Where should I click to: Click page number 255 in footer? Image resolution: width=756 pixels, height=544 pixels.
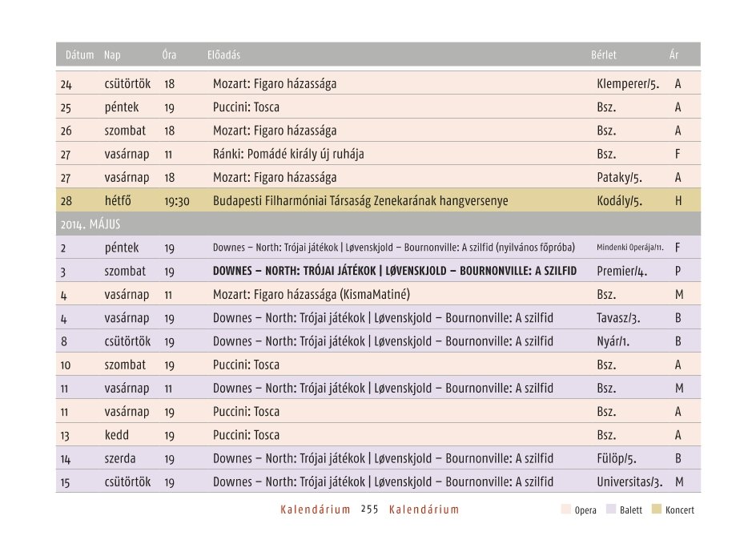pos(370,510)
